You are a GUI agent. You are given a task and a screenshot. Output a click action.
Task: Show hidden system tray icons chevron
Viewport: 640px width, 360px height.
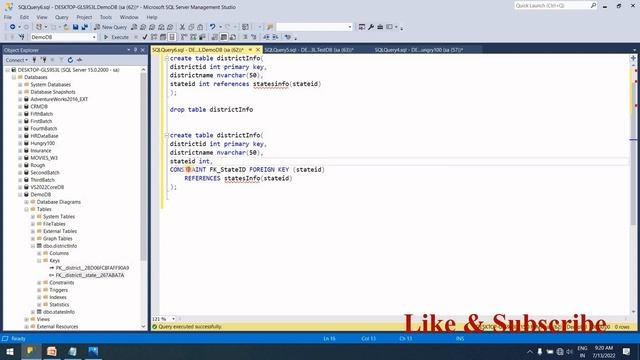[529, 351]
